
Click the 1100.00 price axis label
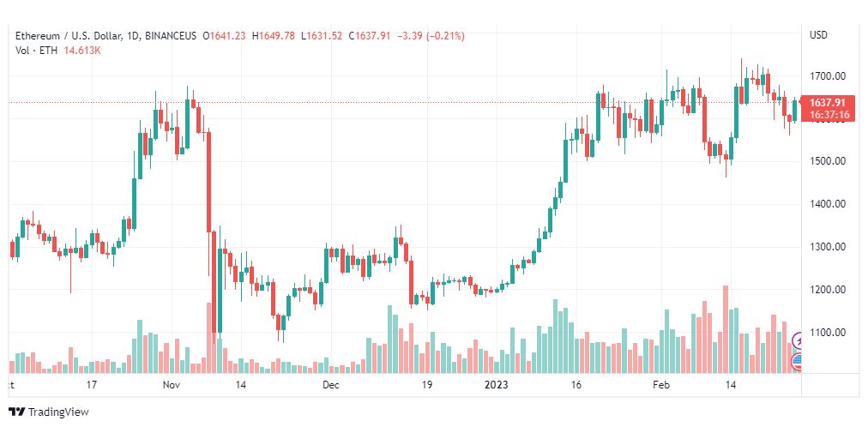(x=828, y=333)
